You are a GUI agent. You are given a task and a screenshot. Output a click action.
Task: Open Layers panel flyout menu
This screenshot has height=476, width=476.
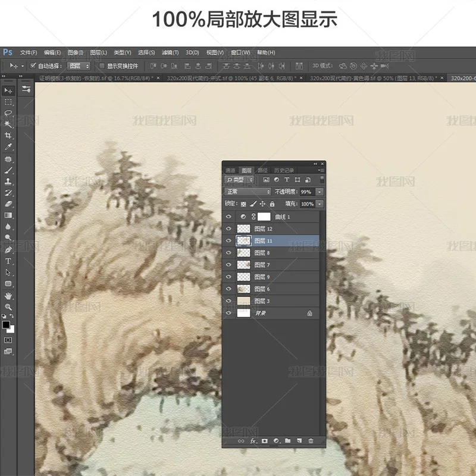(321, 170)
